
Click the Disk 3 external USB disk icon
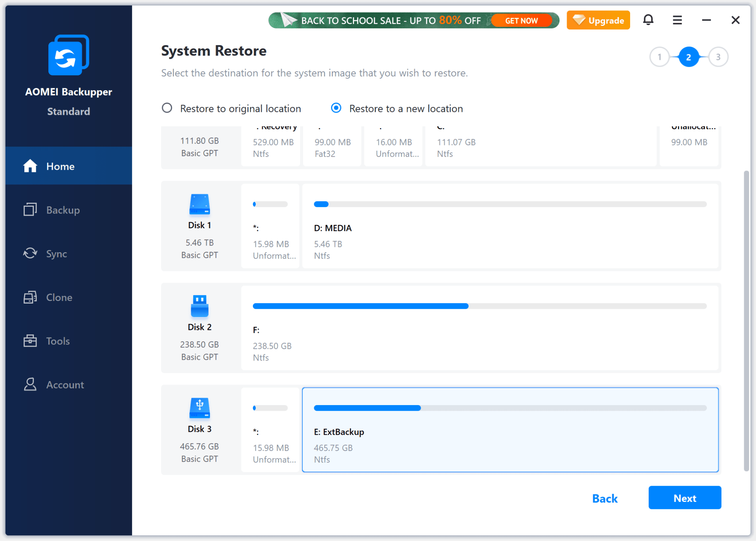point(200,408)
